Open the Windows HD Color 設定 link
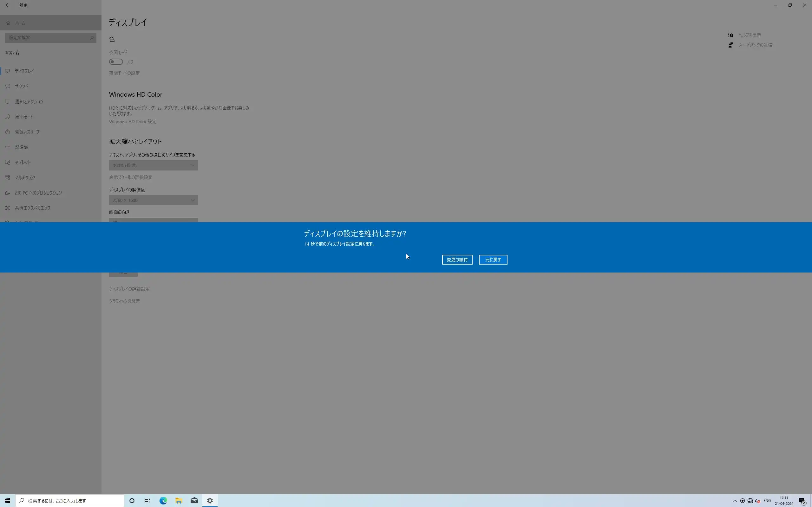 133,121
